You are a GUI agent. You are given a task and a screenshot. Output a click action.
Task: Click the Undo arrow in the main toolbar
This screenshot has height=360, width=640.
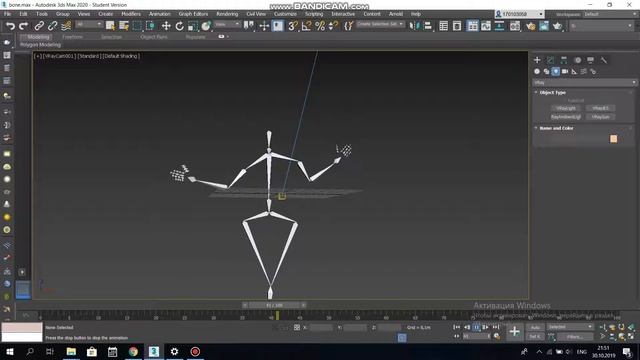11,26
